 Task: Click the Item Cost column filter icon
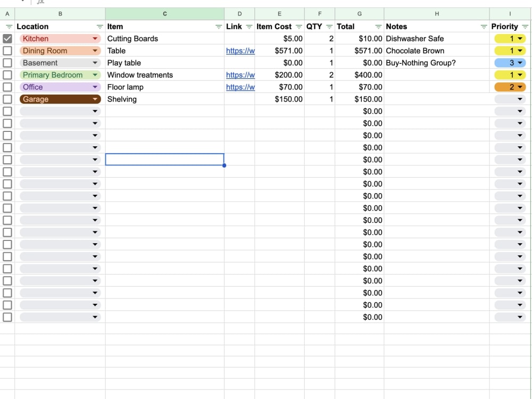coord(298,26)
